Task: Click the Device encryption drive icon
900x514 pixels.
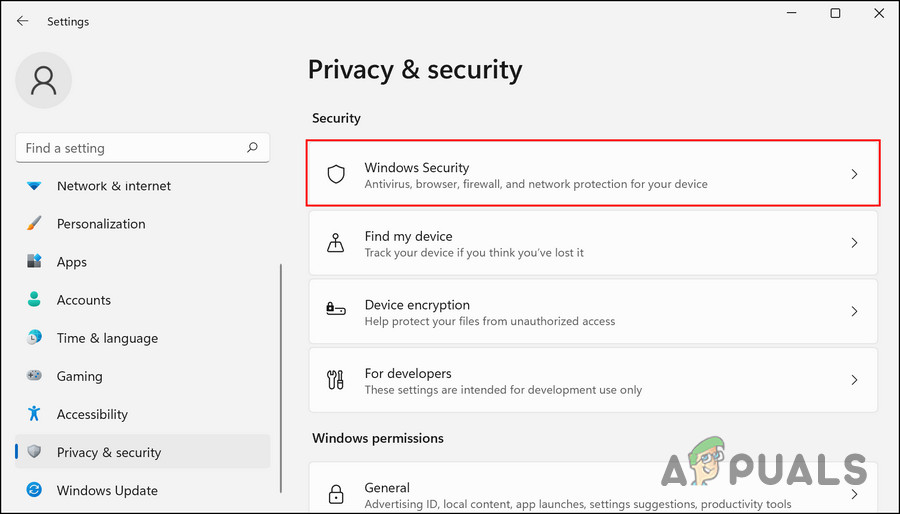Action: (336, 312)
